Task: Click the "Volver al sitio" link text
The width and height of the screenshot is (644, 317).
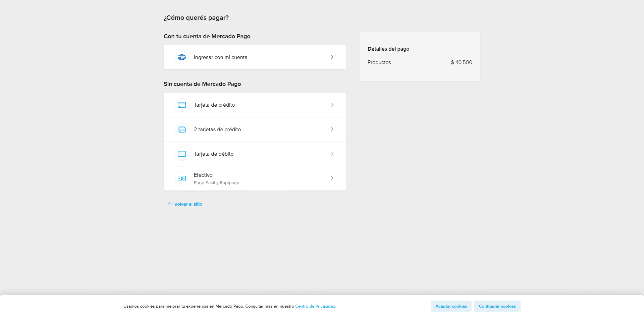Action: [188, 204]
